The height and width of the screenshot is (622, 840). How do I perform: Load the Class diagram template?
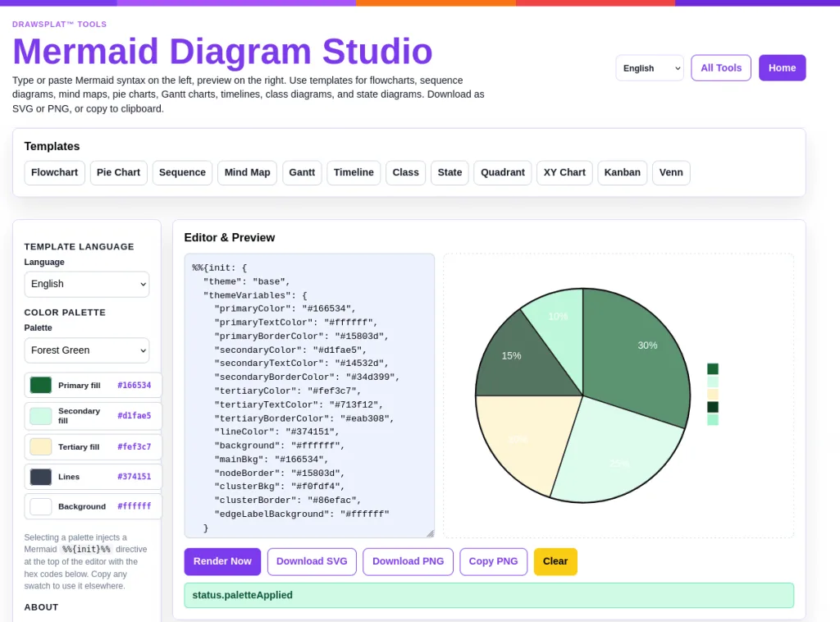tap(405, 172)
